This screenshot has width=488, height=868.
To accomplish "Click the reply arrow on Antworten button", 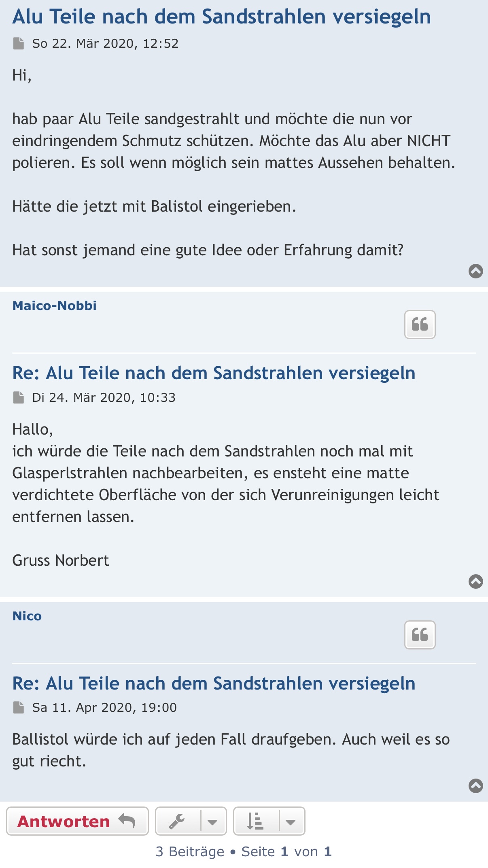I will pos(127,821).
